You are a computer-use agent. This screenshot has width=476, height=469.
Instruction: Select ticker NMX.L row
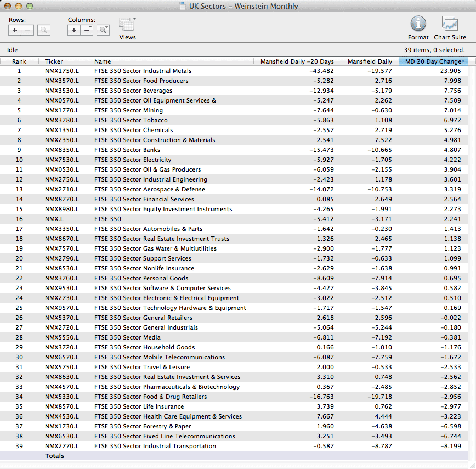point(54,219)
